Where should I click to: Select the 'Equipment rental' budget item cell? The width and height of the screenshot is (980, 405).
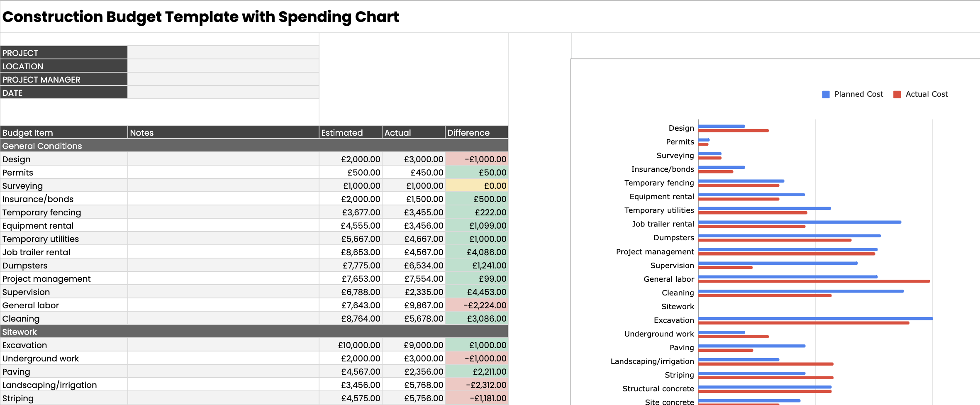point(64,225)
